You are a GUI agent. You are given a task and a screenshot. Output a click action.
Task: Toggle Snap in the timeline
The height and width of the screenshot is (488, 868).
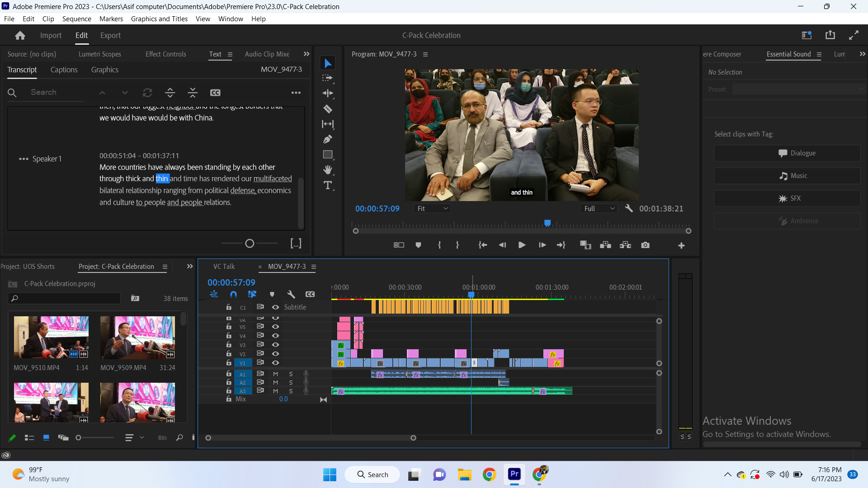pyautogui.click(x=233, y=294)
